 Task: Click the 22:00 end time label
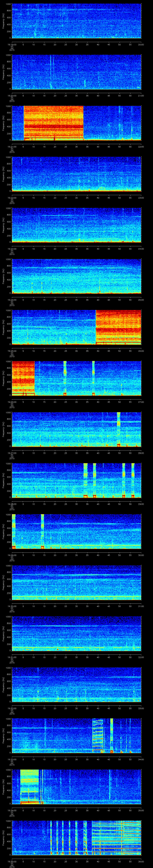(x=141, y=146)
